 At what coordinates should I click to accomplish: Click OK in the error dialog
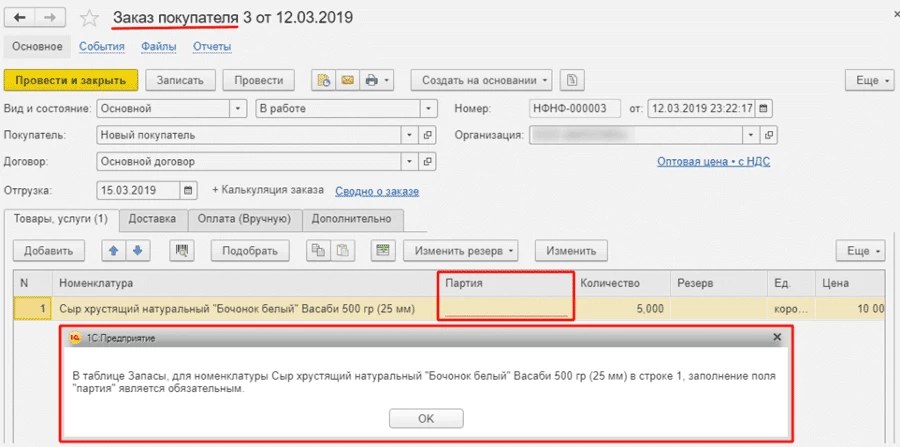click(x=426, y=417)
